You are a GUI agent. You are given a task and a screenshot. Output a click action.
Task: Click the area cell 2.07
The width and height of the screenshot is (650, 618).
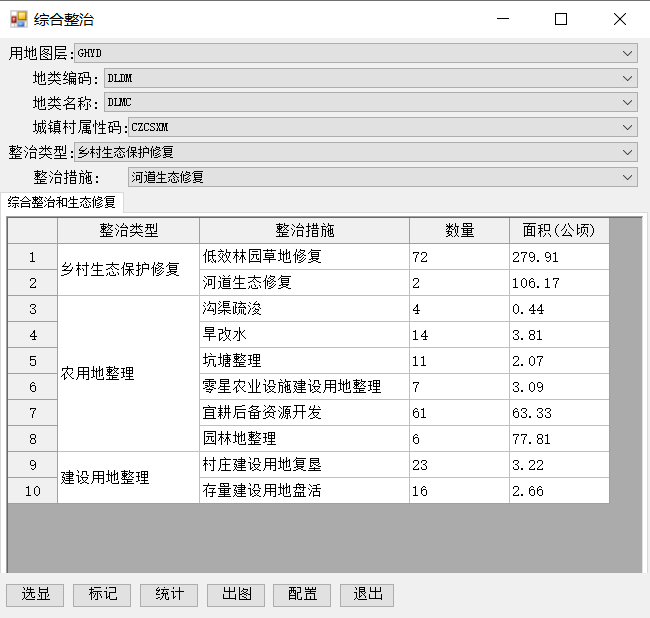pos(559,361)
